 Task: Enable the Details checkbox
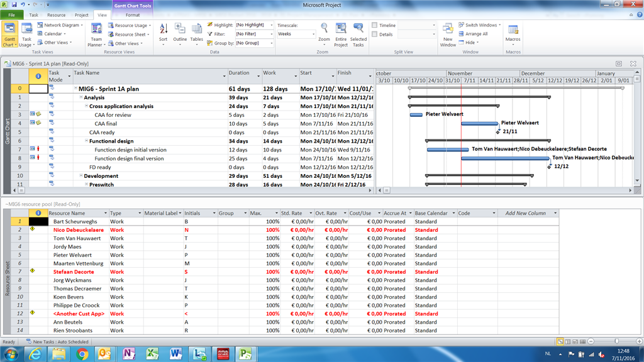click(375, 34)
